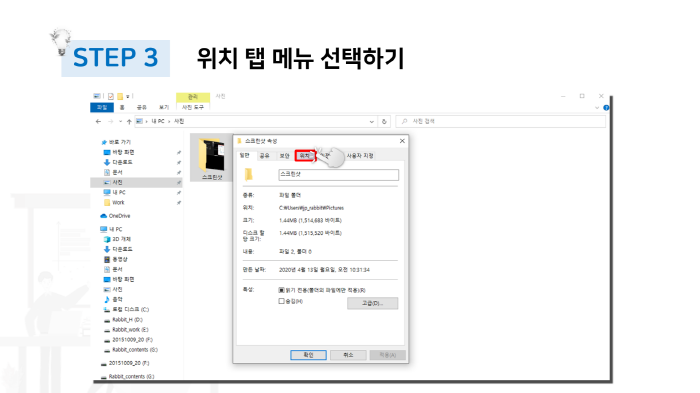Switch to 보안 tab in properties
This screenshot has height=393, width=700.
284,156
